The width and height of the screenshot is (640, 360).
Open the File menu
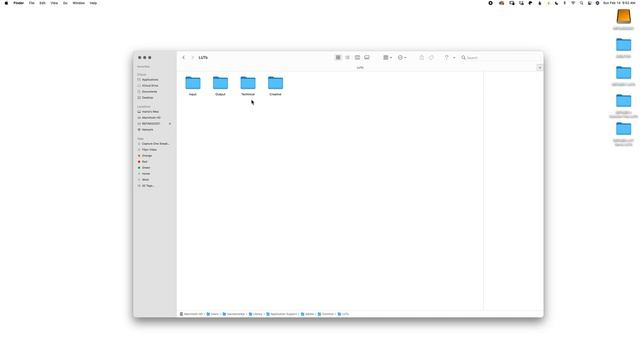click(x=31, y=3)
